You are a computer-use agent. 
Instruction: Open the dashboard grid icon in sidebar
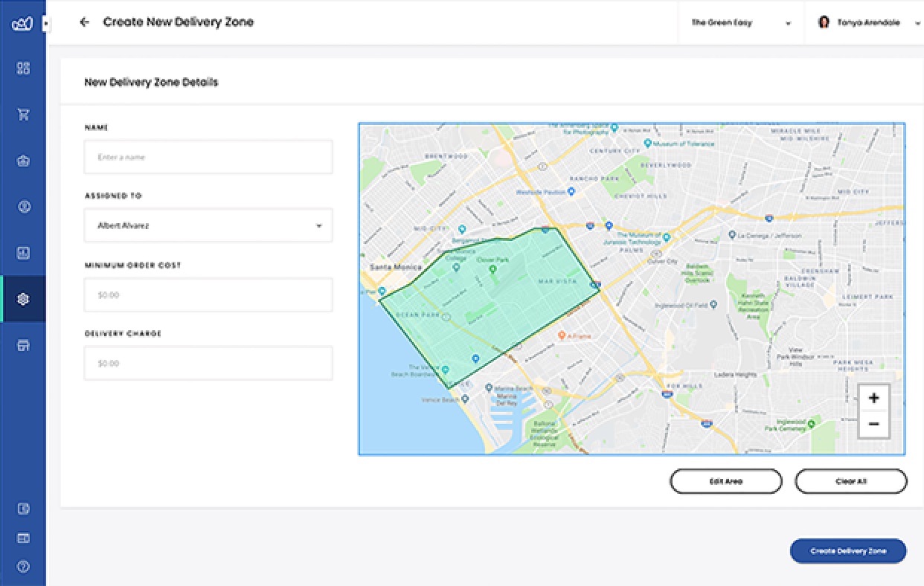23,68
